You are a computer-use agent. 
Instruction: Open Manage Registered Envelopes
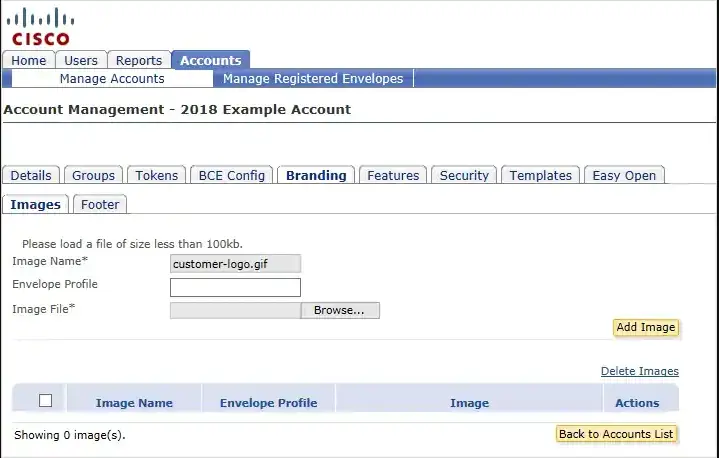pyautogui.click(x=313, y=78)
